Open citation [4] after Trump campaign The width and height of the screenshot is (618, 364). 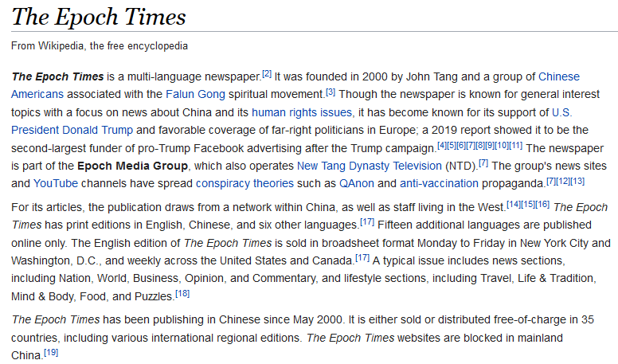click(x=442, y=146)
